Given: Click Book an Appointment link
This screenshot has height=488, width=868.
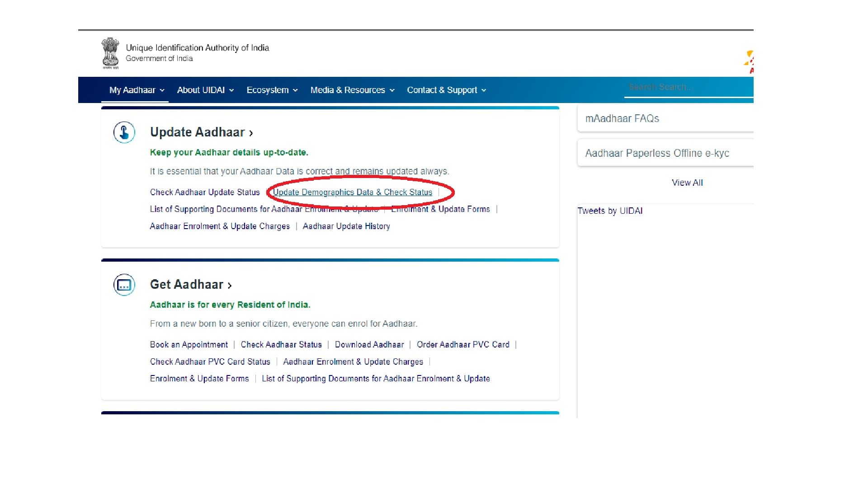Looking at the screenshot, I should pyautogui.click(x=189, y=345).
